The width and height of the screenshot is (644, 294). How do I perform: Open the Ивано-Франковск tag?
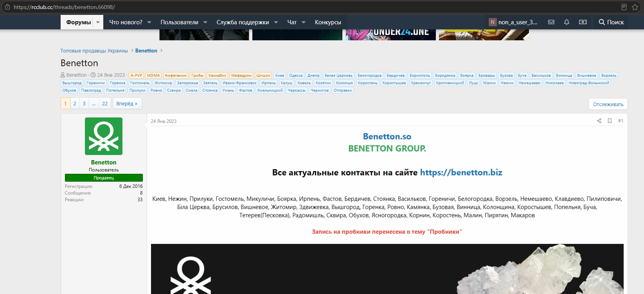click(x=239, y=83)
